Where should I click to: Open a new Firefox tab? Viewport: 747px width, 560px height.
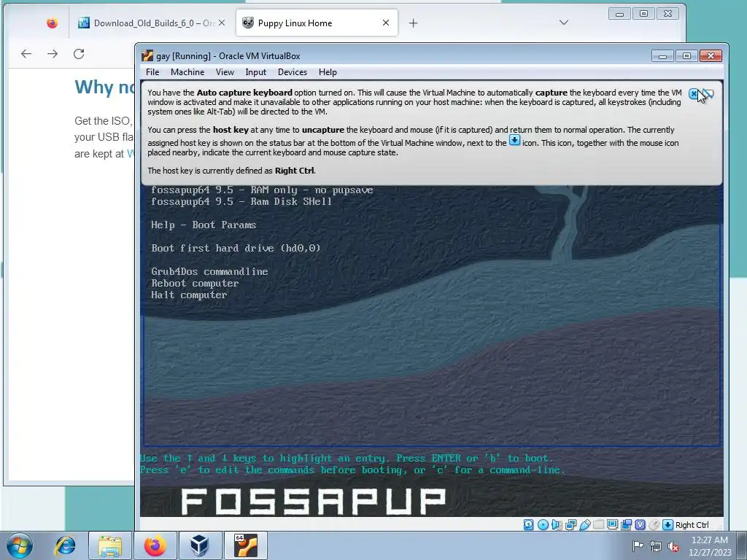click(x=413, y=23)
